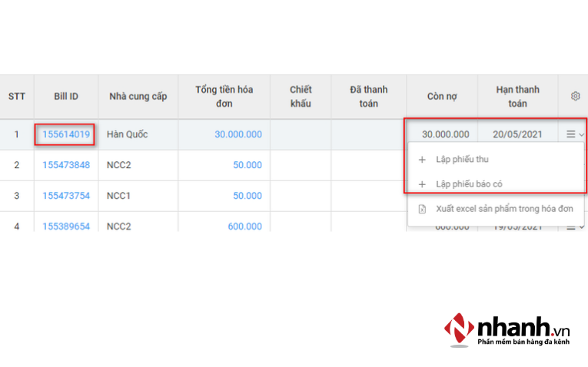Open bill ID 155473848
The height and width of the screenshot is (367, 588).
65,165
